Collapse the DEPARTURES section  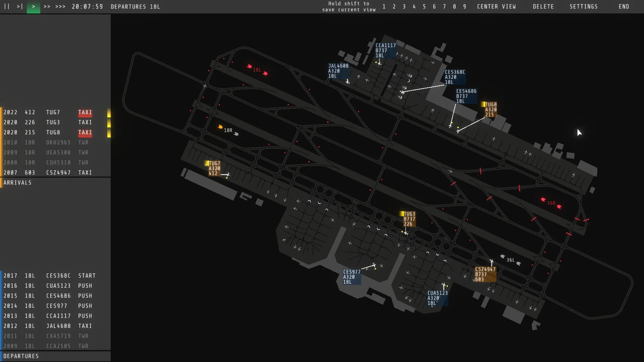(x=21, y=356)
